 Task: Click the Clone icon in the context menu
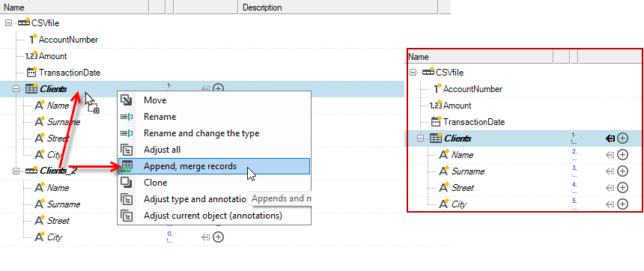pyautogui.click(x=127, y=183)
